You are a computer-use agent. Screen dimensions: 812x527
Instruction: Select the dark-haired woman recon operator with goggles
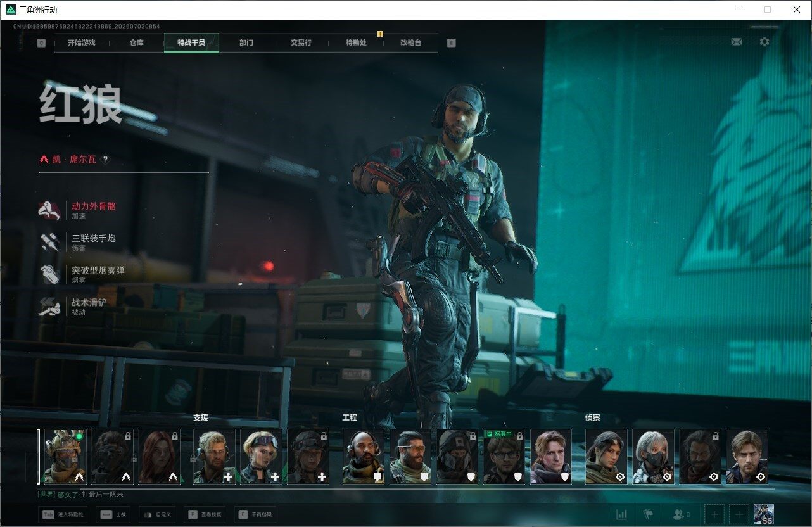(606, 457)
